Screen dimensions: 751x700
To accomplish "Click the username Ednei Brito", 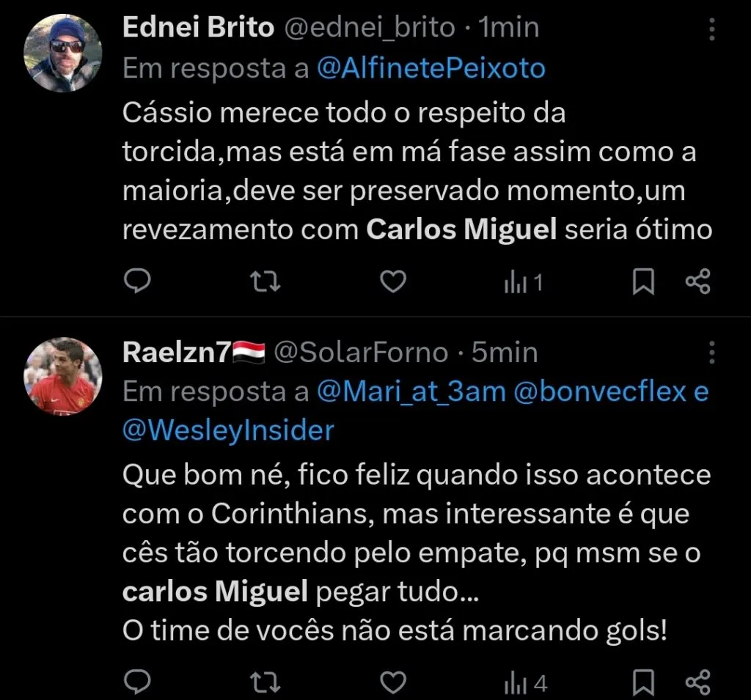I will (197, 26).
